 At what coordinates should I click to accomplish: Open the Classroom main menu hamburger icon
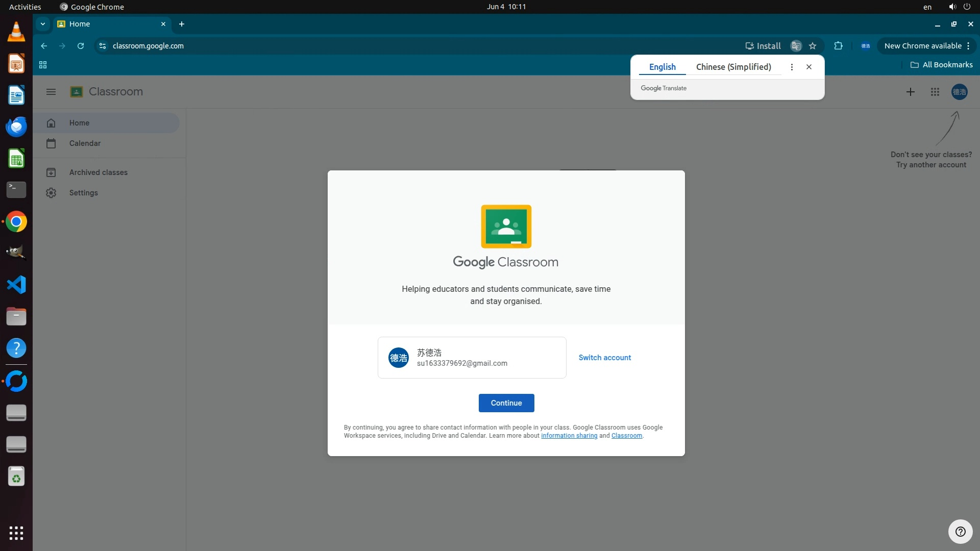point(51,92)
